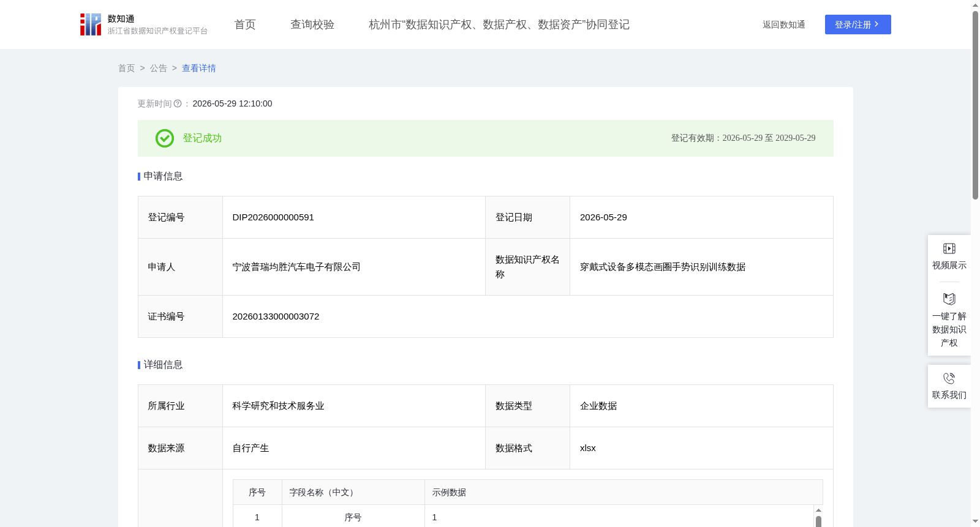Click applicant 宁波普瑞均胜汽车电子有限公司
This screenshot has height=527, width=980.
coord(296,267)
